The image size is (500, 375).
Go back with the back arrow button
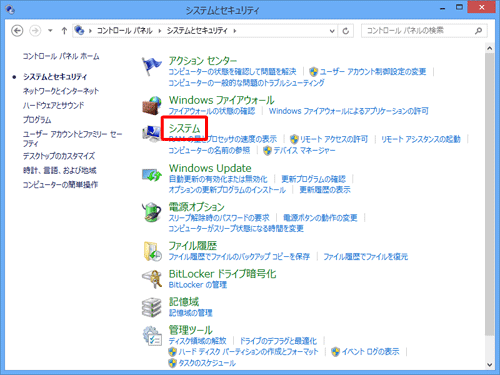[x=17, y=31]
